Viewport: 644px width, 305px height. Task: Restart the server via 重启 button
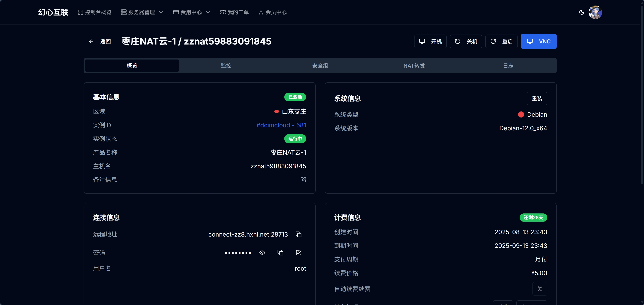point(501,41)
